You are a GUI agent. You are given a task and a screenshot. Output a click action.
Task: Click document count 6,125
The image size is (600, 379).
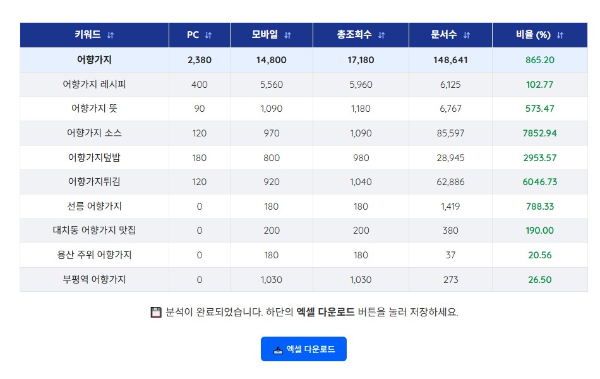point(450,85)
